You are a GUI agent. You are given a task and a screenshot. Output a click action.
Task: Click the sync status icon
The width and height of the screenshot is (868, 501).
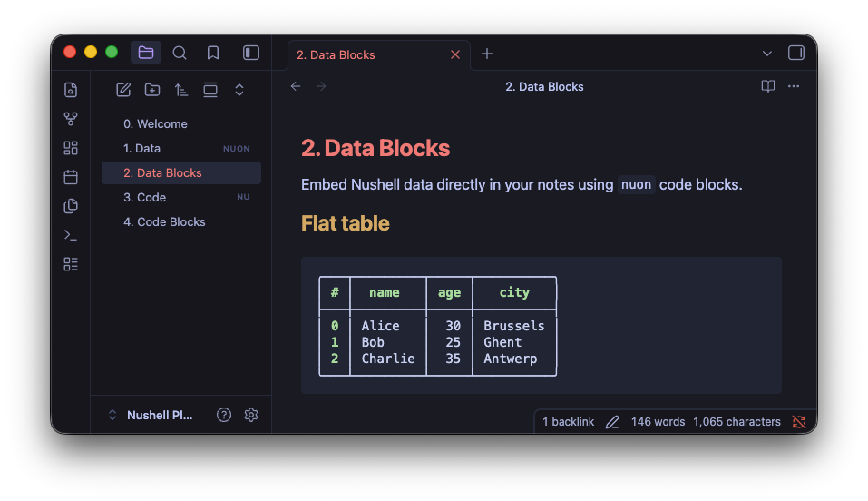pos(799,422)
